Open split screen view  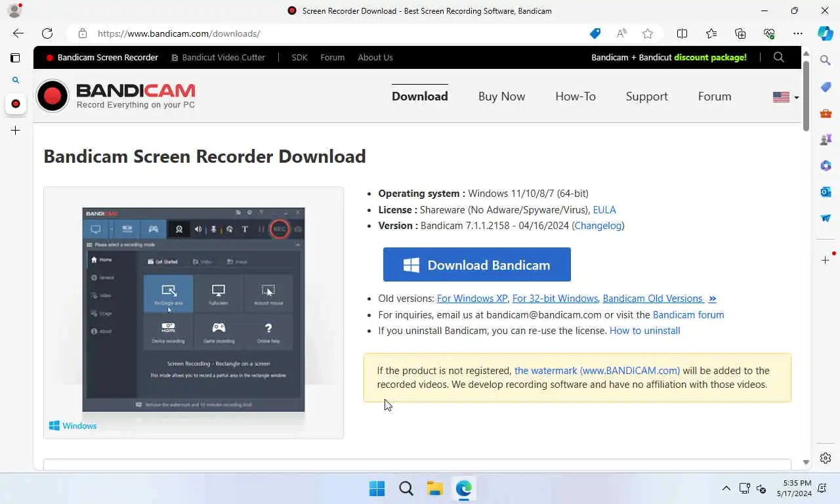point(682,33)
